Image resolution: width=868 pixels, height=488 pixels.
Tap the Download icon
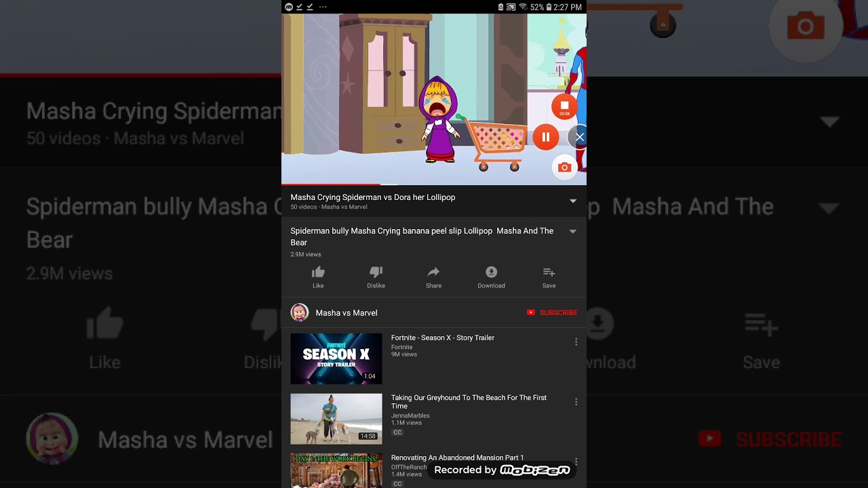pos(491,272)
